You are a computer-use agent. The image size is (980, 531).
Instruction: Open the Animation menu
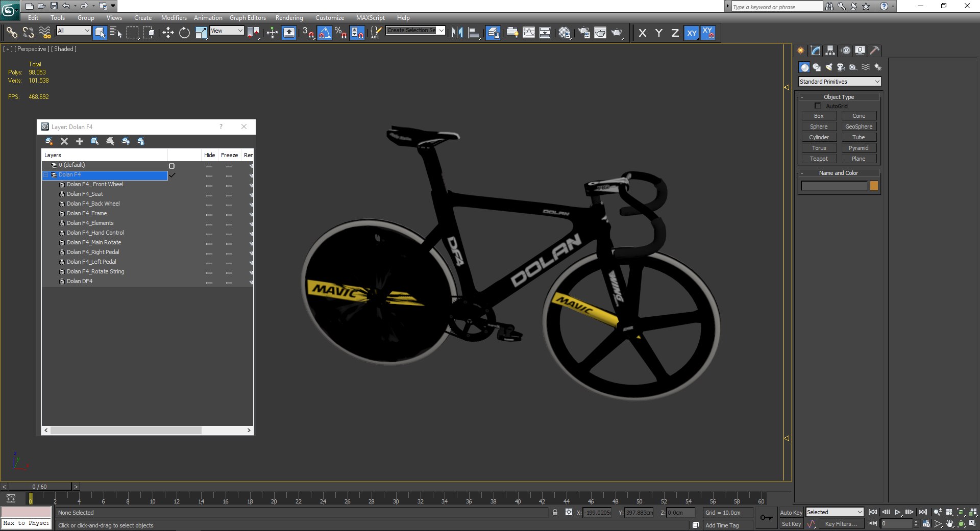point(208,18)
